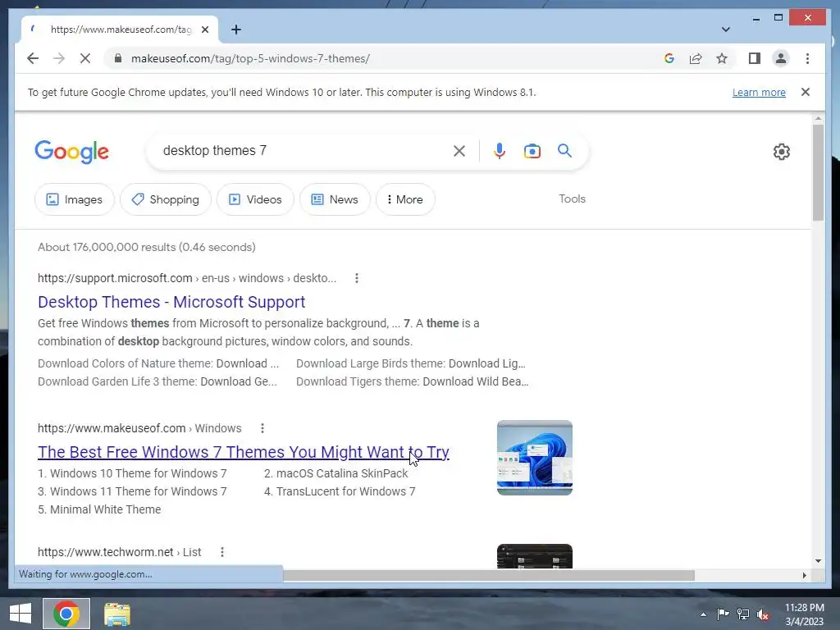Switch to the Videos results tab
This screenshot has width=840, height=630.
click(x=255, y=199)
